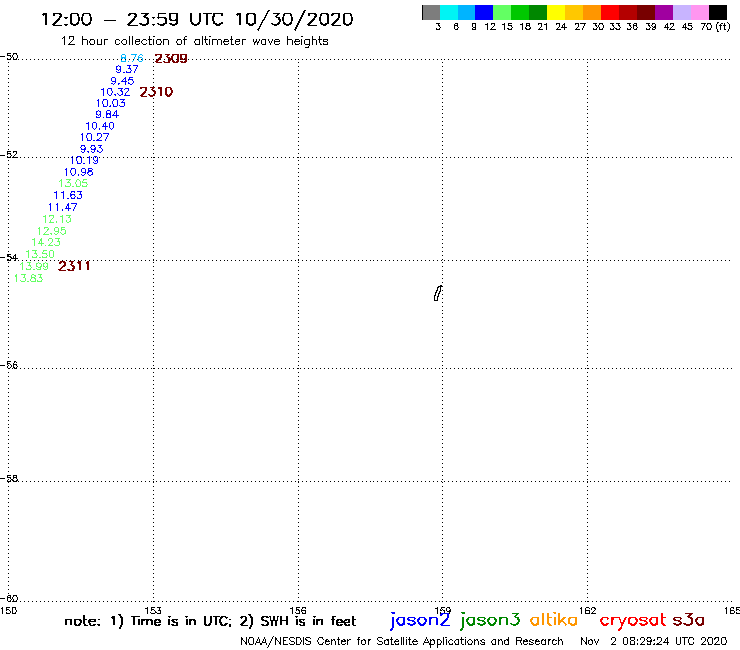Select the bright red legend swatch
740x650 pixels.
point(610,12)
